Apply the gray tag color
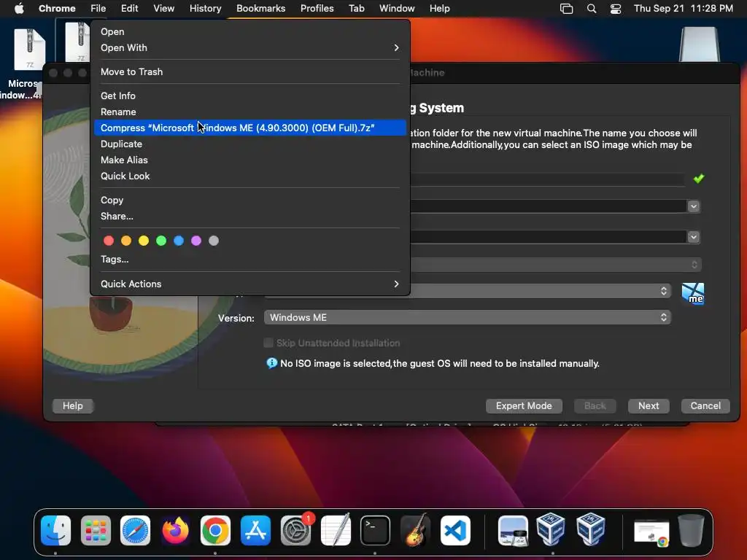This screenshot has width=747, height=560. click(214, 241)
